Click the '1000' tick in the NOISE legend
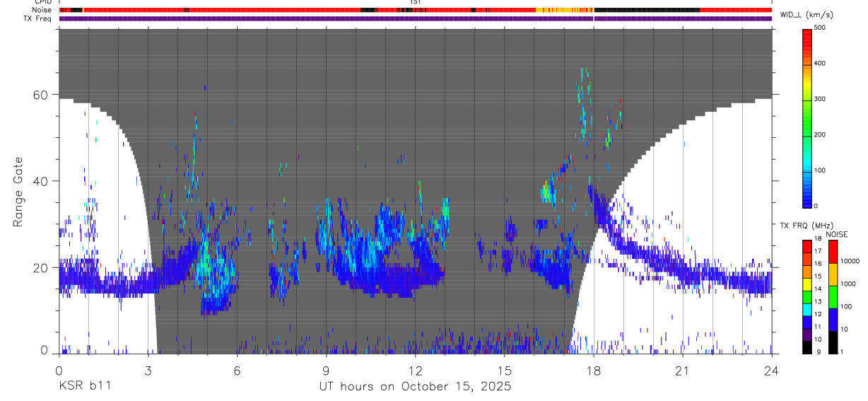 (848, 284)
